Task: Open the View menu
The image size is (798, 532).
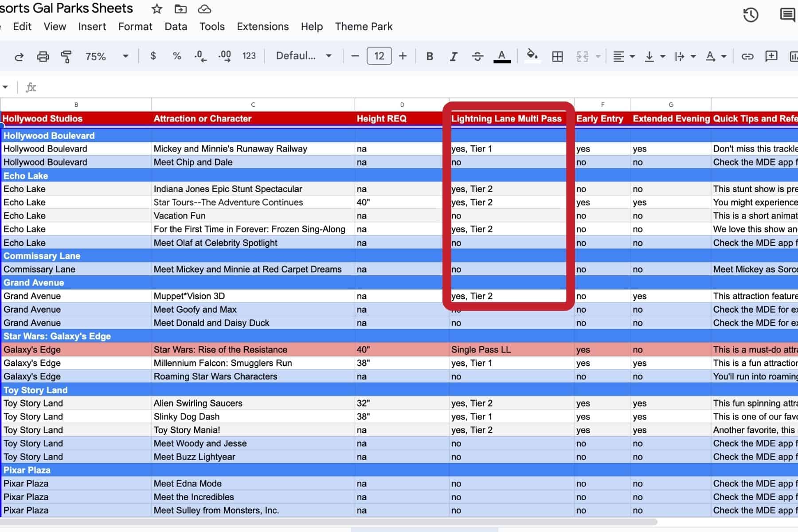Action: pyautogui.click(x=55, y=27)
